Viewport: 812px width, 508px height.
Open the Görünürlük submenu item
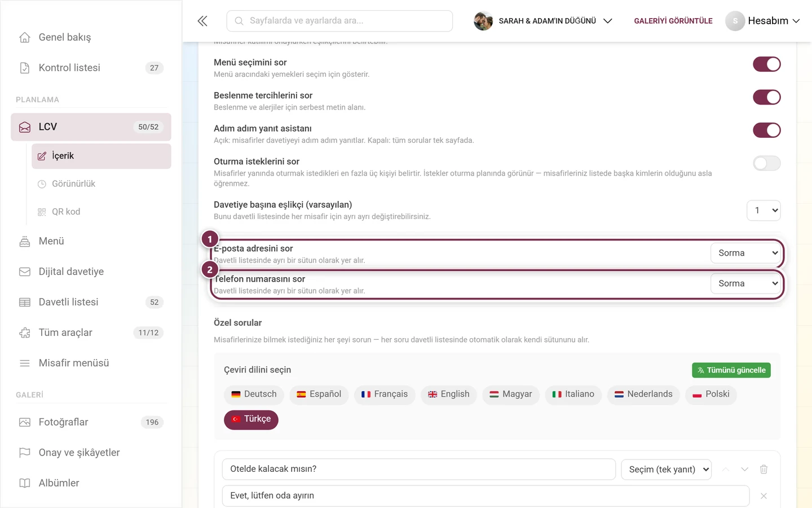pyautogui.click(x=101, y=184)
